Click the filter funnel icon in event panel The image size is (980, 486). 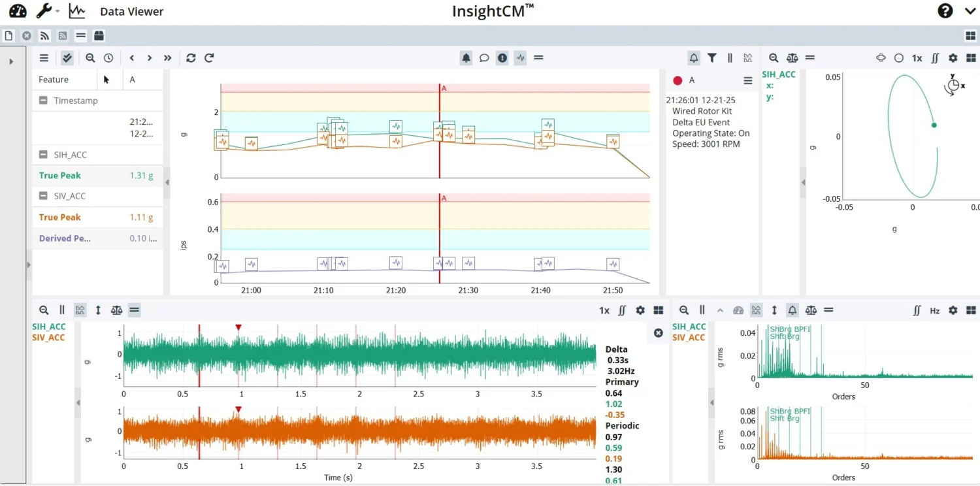click(x=712, y=58)
